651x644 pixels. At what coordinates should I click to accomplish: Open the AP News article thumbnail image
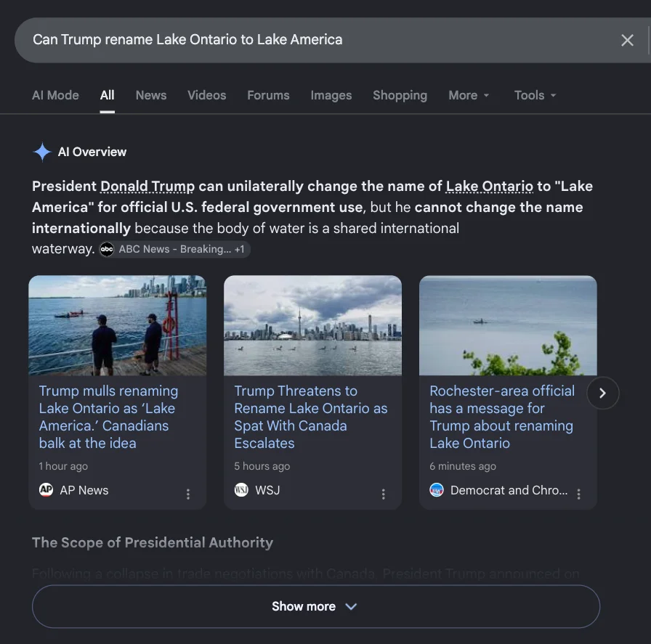click(x=118, y=326)
